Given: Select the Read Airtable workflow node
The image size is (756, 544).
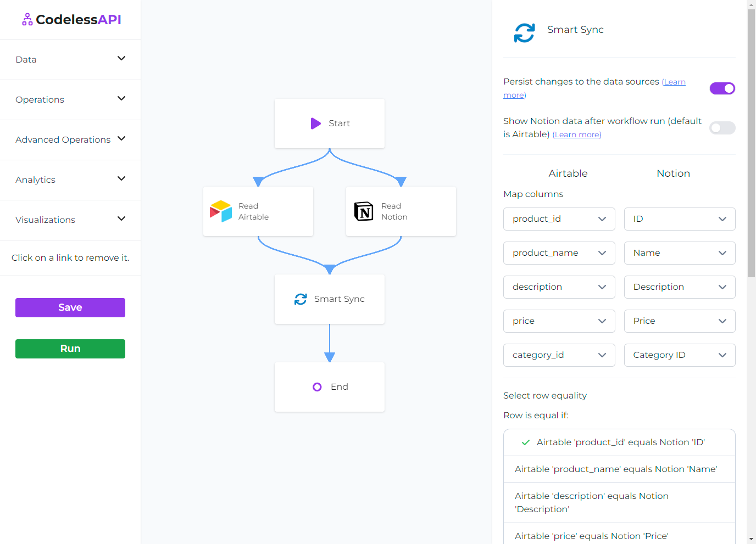Looking at the screenshot, I should click(x=258, y=211).
